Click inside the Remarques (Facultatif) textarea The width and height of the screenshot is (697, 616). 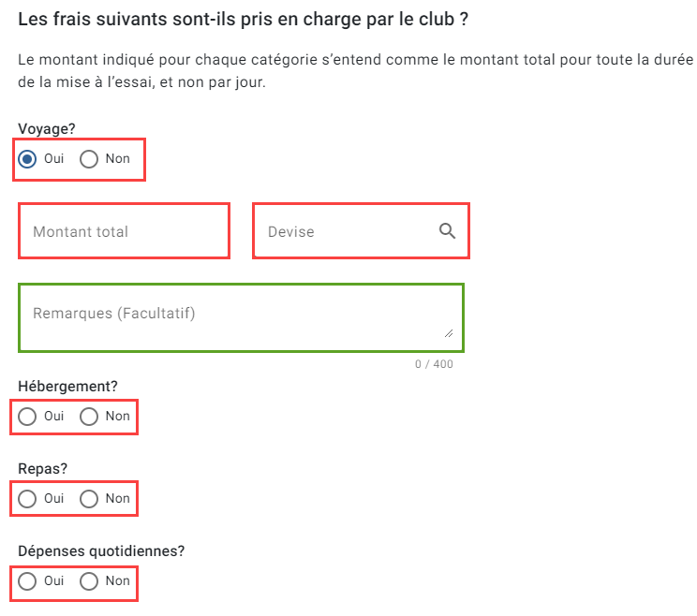point(242,318)
